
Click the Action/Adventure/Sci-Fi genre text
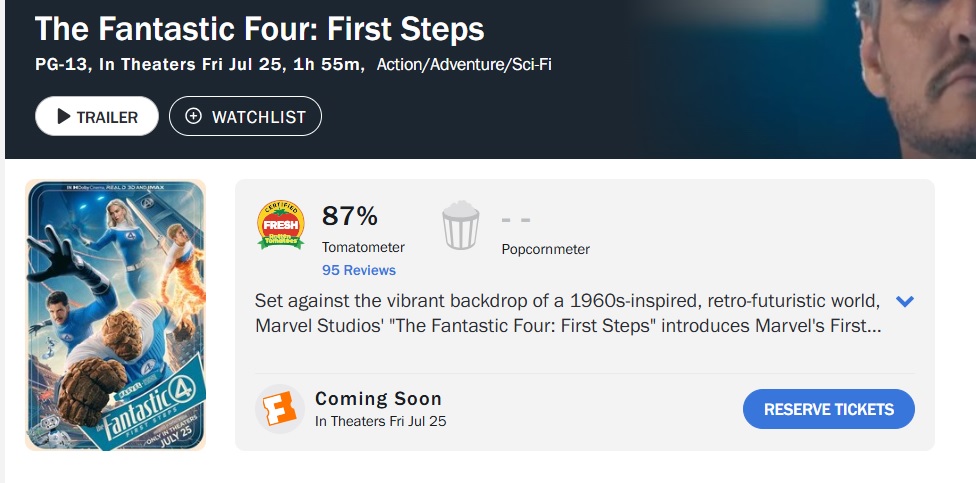click(x=464, y=65)
